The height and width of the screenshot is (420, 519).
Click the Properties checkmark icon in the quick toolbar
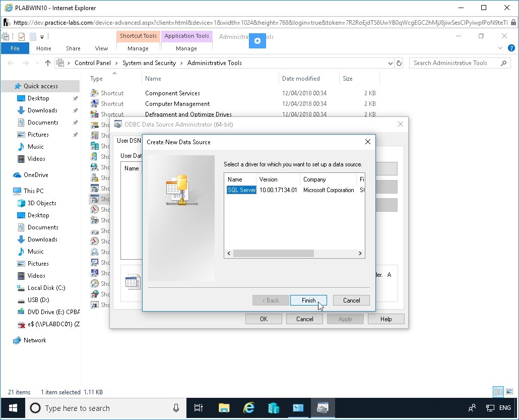[22, 37]
